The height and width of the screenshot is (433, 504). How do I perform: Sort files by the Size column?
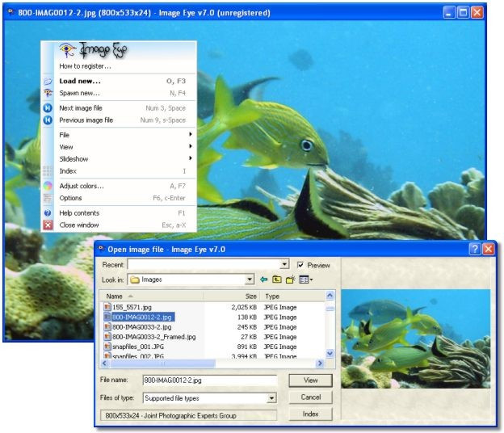click(232, 296)
